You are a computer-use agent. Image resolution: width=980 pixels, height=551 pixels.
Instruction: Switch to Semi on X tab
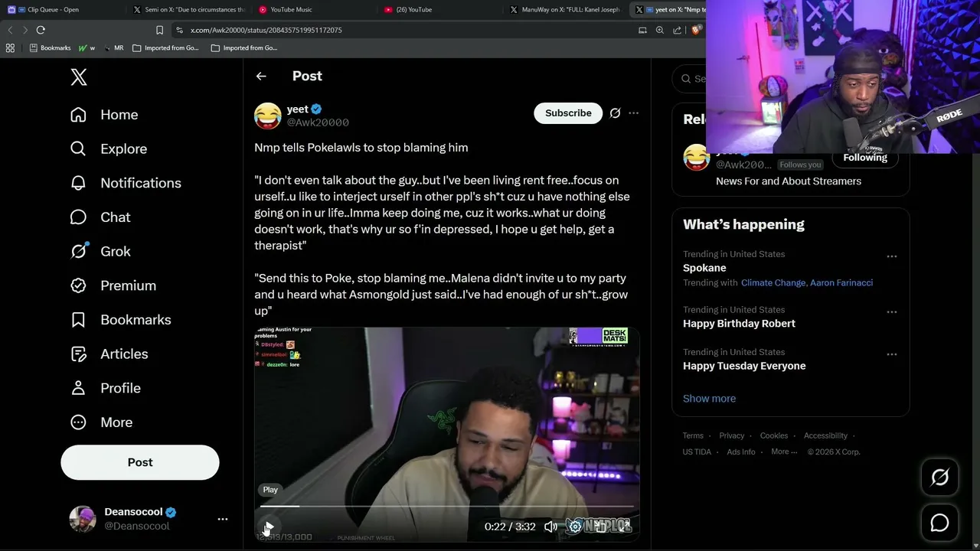click(x=189, y=10)
